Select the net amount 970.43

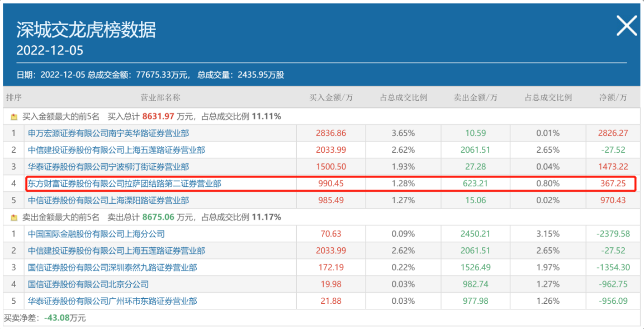613,200
